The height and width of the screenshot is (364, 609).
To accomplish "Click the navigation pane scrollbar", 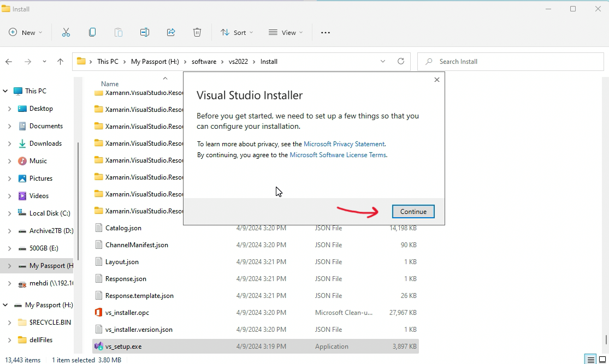I will [78, 202].
